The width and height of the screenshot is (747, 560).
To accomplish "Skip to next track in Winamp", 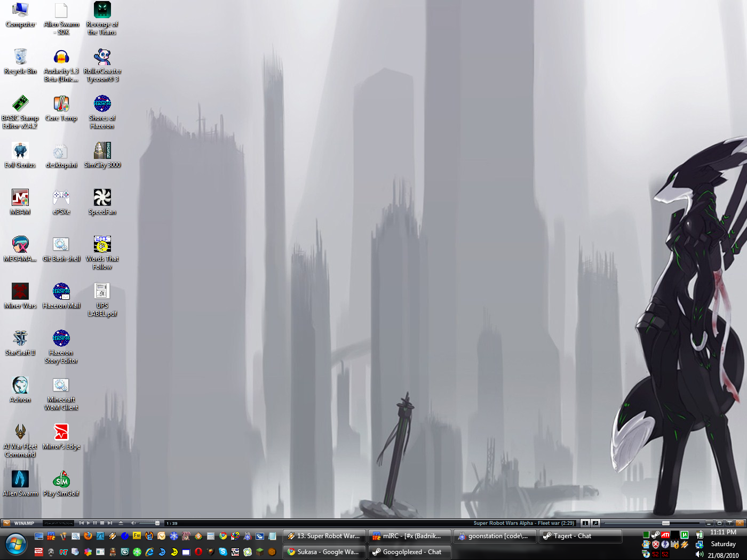I will (x=109, y=523).
